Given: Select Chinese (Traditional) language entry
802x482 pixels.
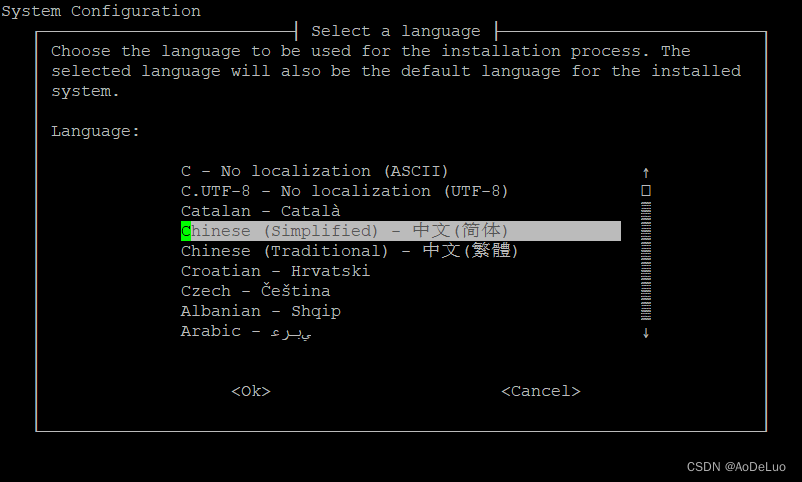Looking at the screenshot, I should pos(349,251).
